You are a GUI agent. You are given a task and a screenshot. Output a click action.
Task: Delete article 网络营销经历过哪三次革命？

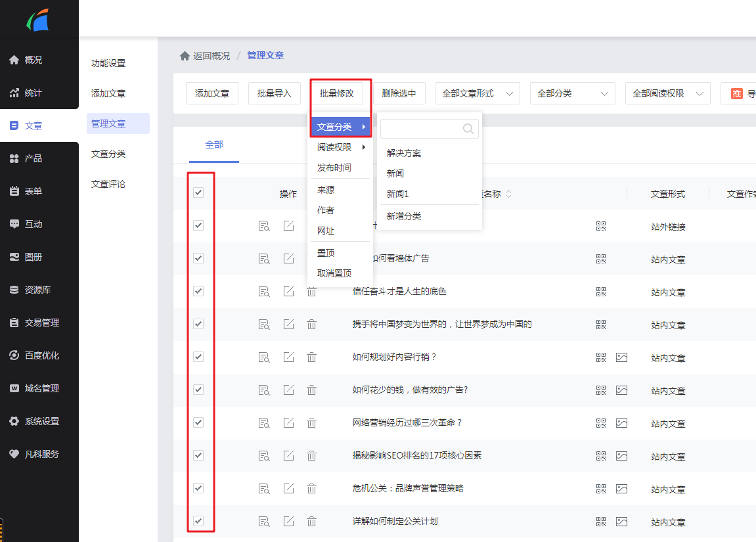pos(311,423)
